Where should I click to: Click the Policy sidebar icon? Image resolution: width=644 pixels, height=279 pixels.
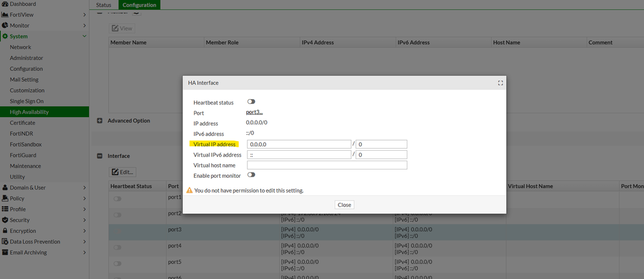coord(5,198)
